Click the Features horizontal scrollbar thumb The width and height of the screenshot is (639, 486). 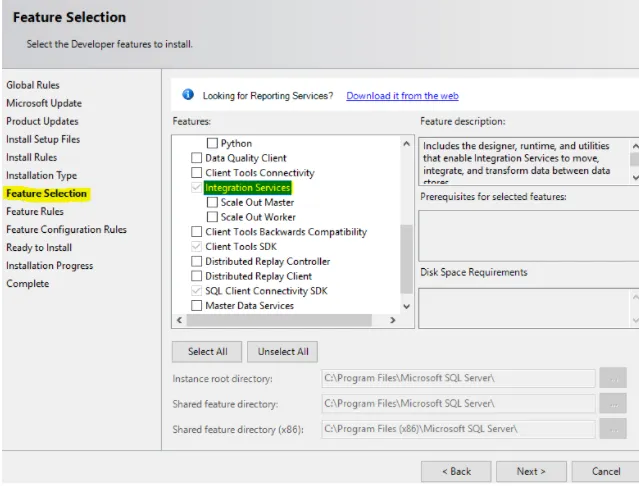pyautogui.click(x=279, y=320)
